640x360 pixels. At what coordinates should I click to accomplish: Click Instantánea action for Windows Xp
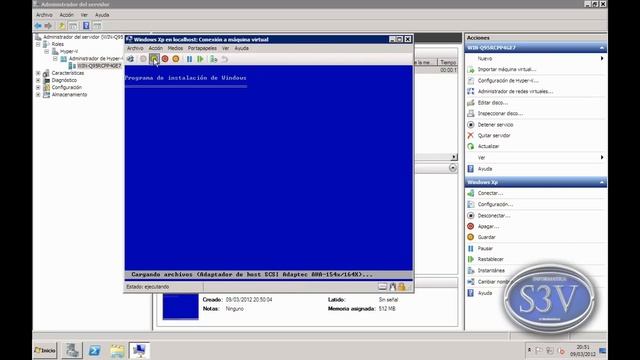[x=491, y=271]
